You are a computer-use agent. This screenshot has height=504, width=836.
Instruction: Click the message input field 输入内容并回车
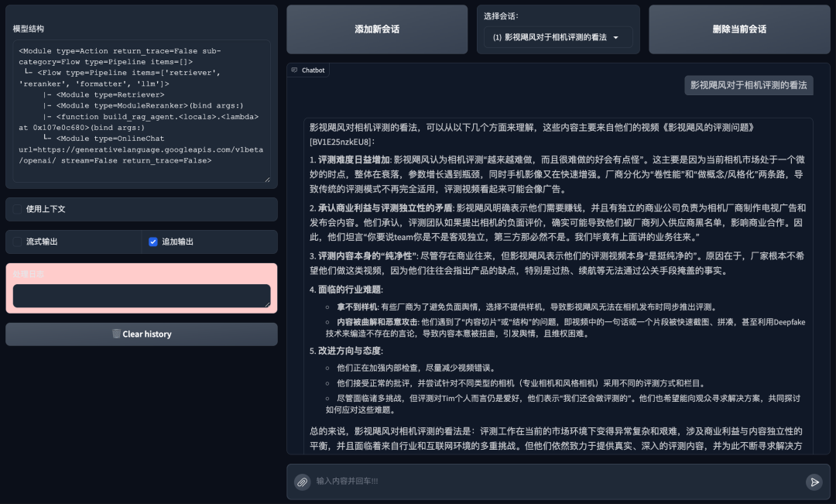(x=557, y=481)
